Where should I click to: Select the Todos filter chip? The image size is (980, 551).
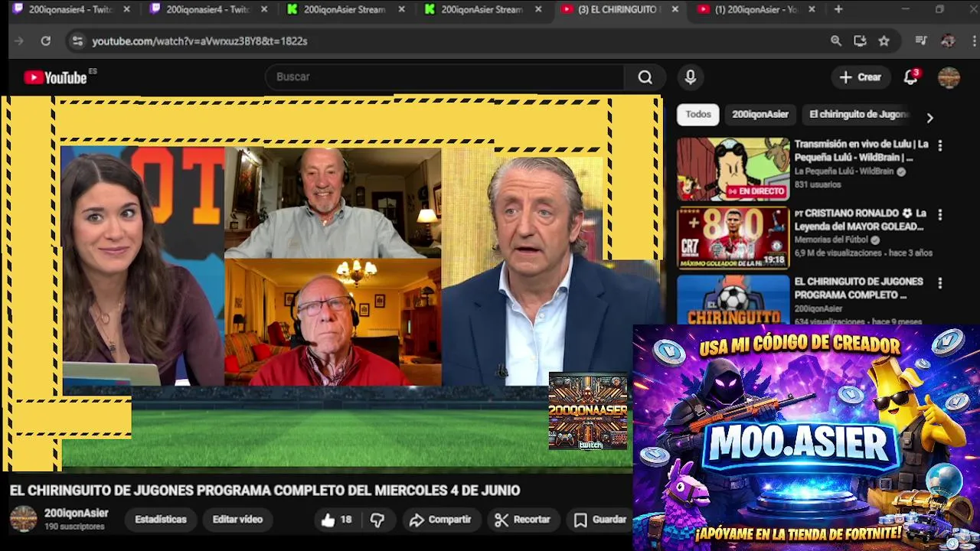[x=697, y=114]
